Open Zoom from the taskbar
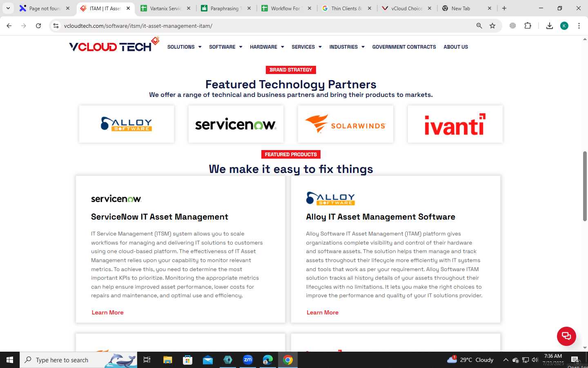Screen dimensions: 588x368 (248, 360)
